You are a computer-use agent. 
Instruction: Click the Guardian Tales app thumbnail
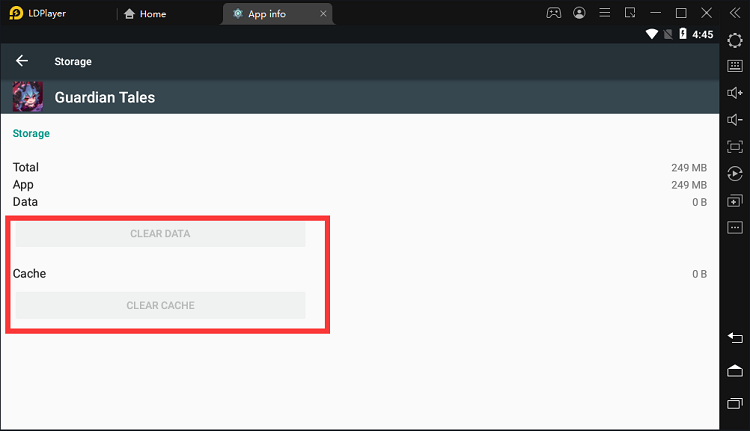click(26, 97)
